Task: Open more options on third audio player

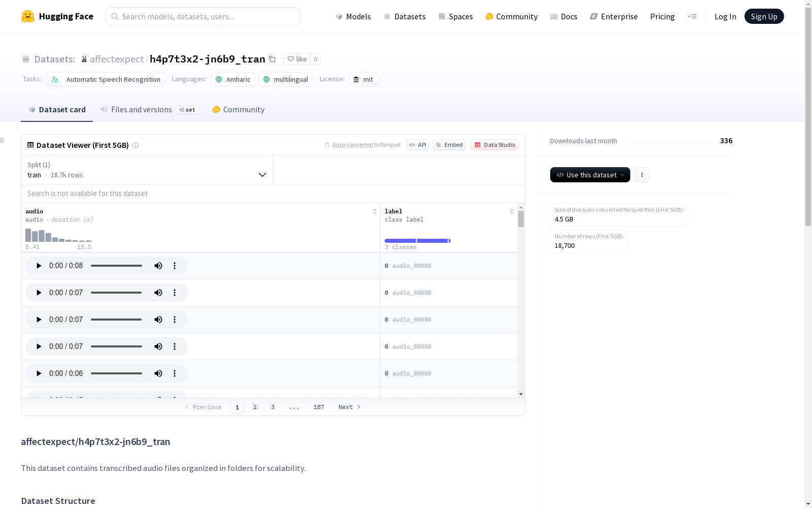Action: (x=175, y=320)
